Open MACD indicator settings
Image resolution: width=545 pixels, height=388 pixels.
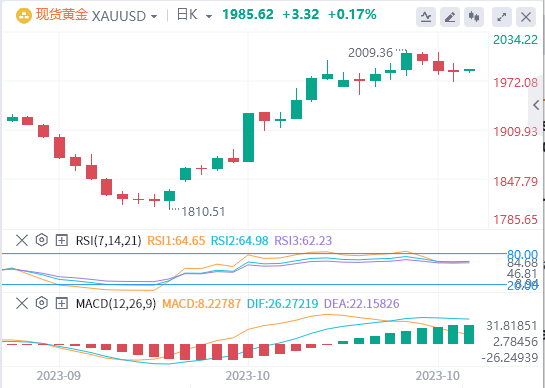click(42, 304)
